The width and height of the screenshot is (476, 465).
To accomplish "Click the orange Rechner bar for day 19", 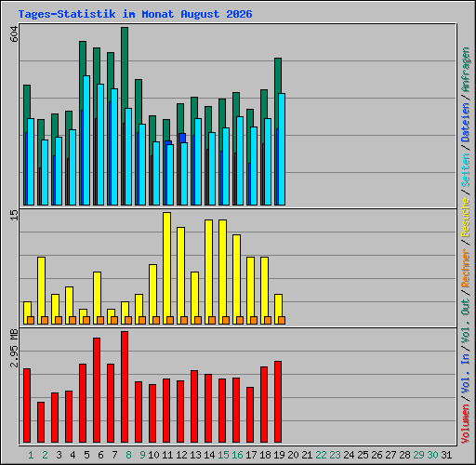I will coord(282,320).
